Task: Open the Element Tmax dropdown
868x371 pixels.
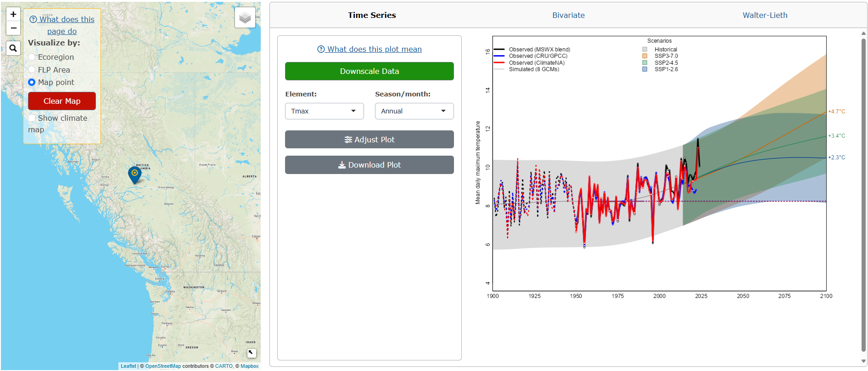Action: pos(325,111)
